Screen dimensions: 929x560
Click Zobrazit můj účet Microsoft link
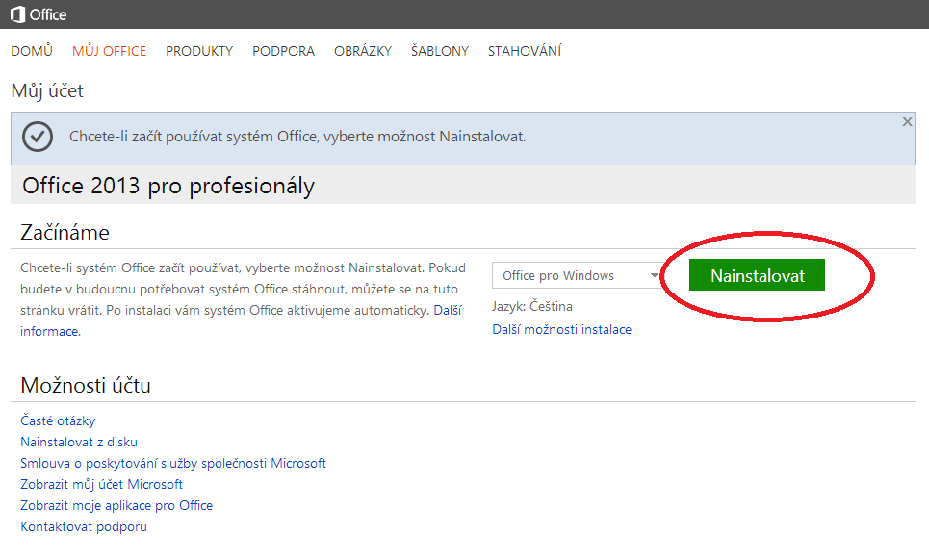point(101,485)
